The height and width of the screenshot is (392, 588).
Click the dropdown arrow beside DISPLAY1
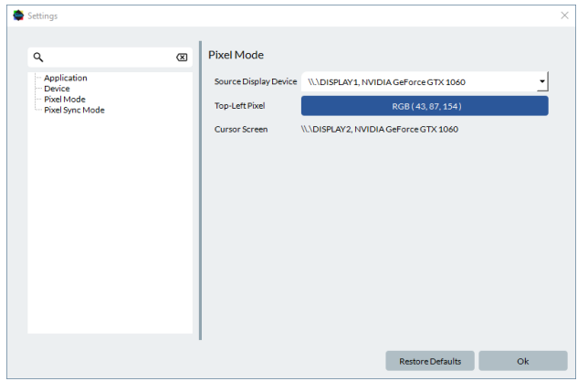click(x=541, y=82)
